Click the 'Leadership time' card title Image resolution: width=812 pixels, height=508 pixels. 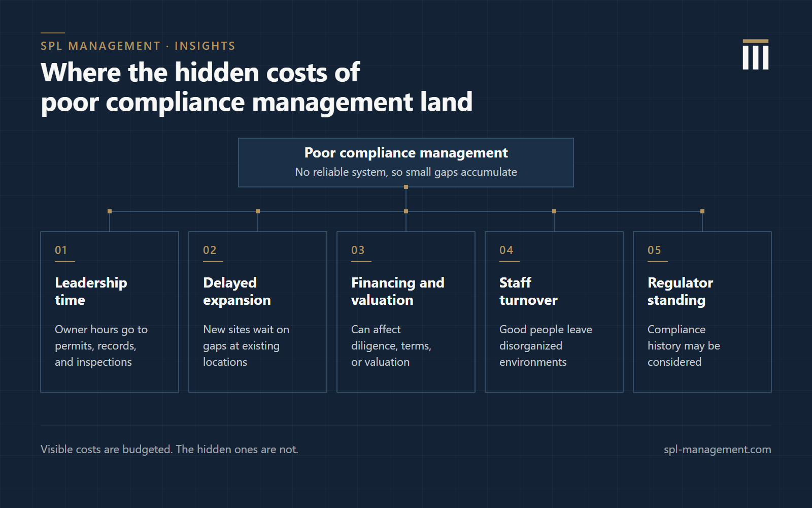coord(91,291)
